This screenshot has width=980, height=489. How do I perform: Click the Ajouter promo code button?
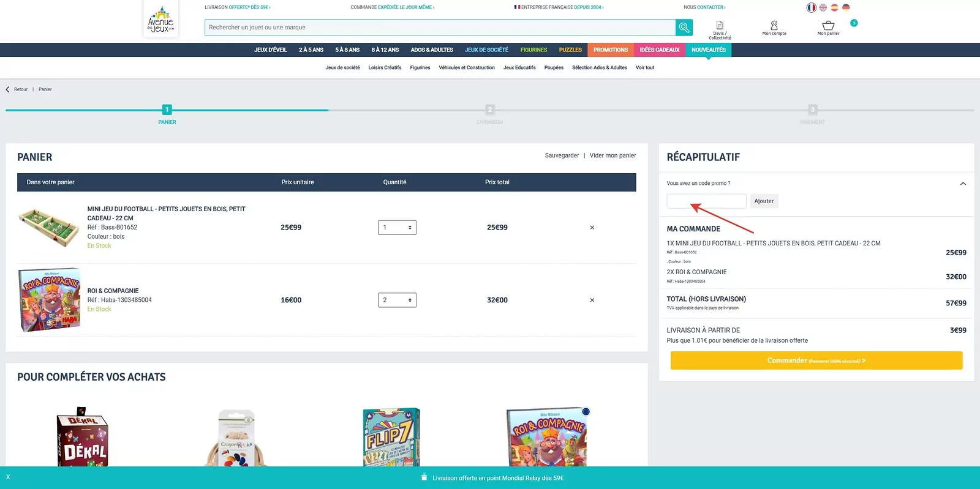pos(764,201)
